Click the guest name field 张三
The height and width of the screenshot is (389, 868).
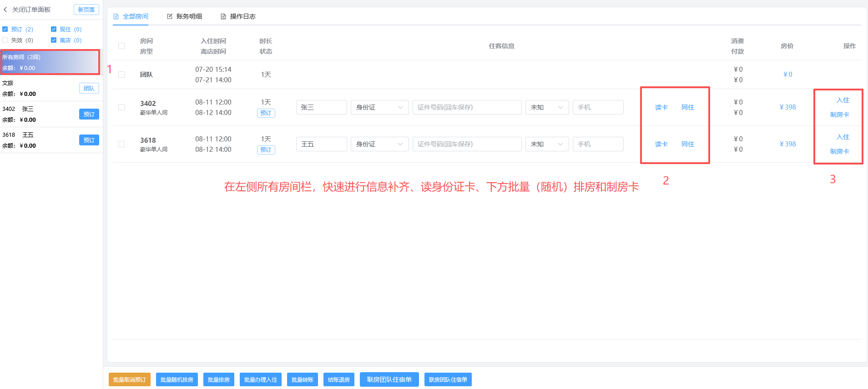322,107
